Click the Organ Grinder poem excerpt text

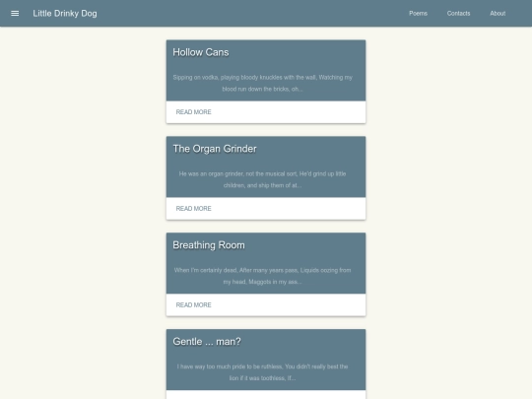(263, 179)
